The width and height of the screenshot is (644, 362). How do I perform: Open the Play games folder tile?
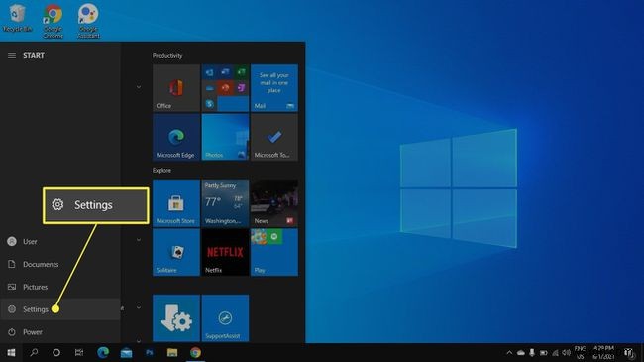pyautogui.click(x=274, y=252)
